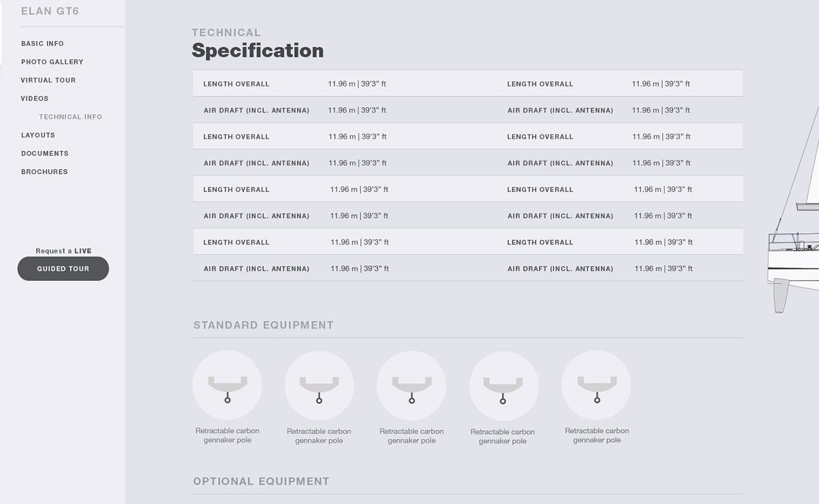The width and height of the screenshot is (819, 504).
Task: Select the first Length Overall spec row
Action: (x=467, y=83)
